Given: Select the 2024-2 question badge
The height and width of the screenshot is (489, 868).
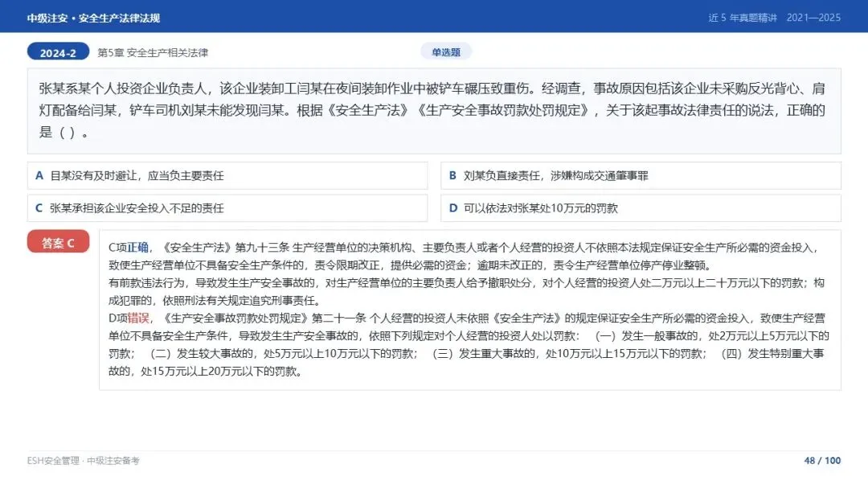Looking at the screenshot, I should click(x=58, y=52).
